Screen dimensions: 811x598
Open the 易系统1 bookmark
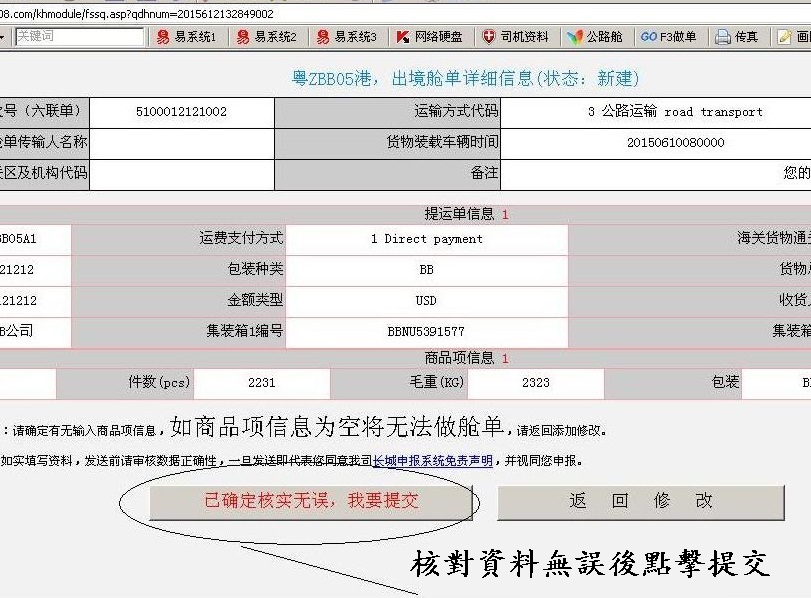pyautogui.click(x=187, y=37)
